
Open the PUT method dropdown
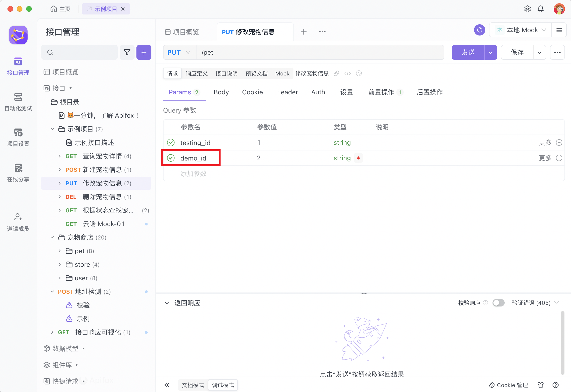coord(179,52)
